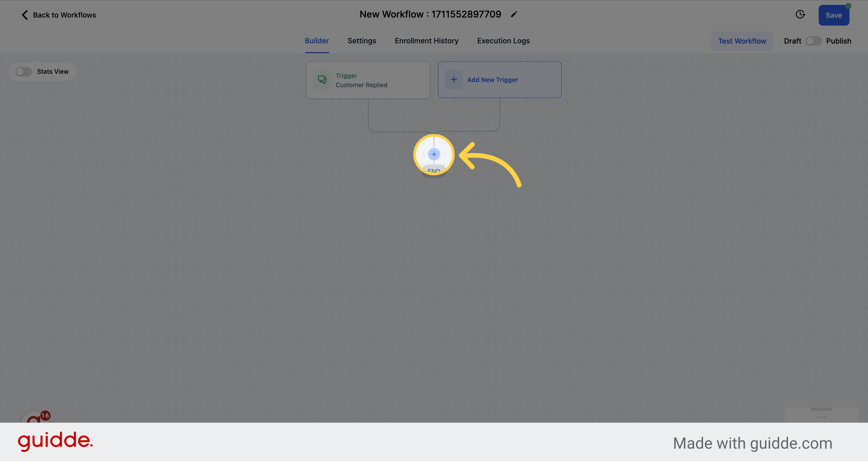This screenshot has height=461, width=868.
Task: Open the Settings tab
Action: click(x=362, y=41)
